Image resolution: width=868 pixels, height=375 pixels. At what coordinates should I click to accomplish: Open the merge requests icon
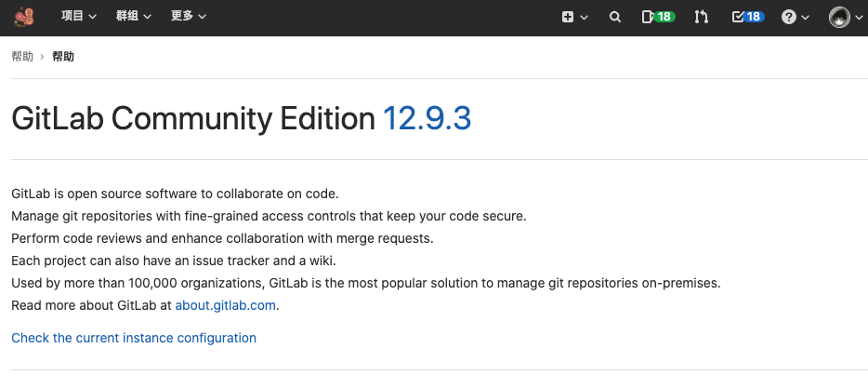(x=702, y=17)
